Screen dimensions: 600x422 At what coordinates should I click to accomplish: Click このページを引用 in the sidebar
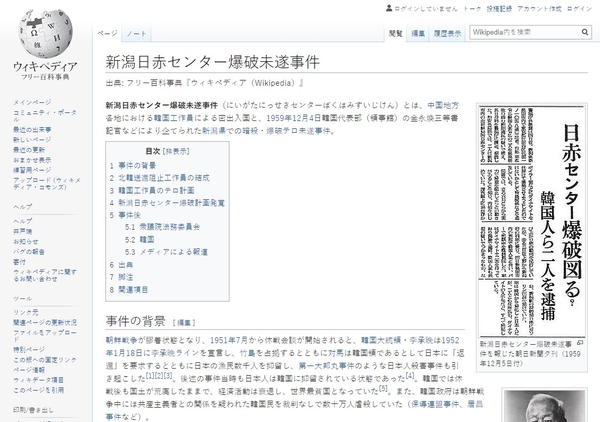click(x=38, y=390)
